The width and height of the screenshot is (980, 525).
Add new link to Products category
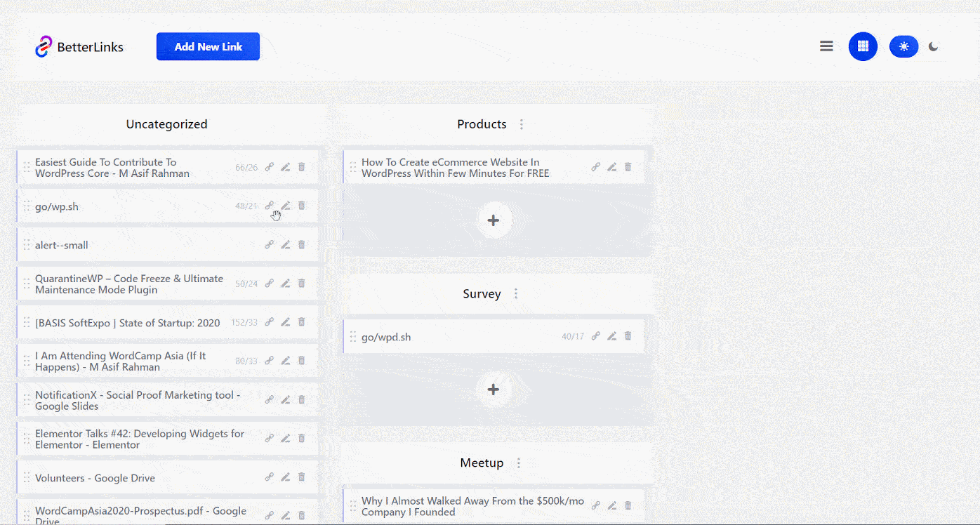click(493, 220)
